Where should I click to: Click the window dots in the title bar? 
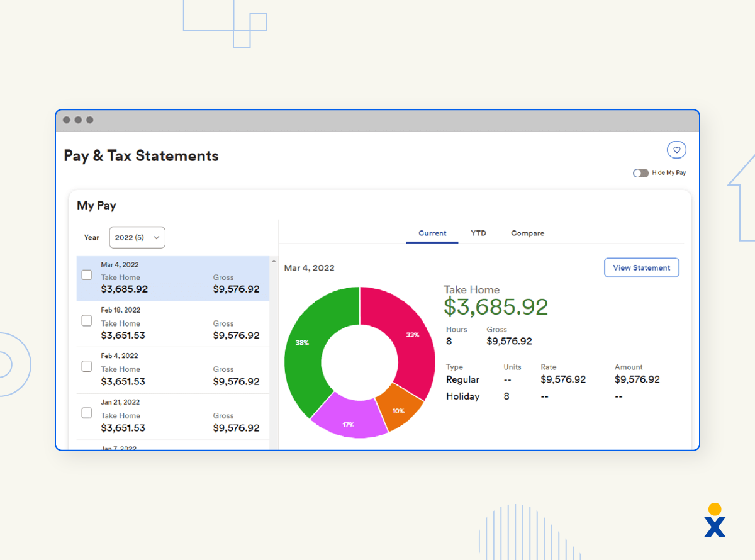tap(77, 120)
